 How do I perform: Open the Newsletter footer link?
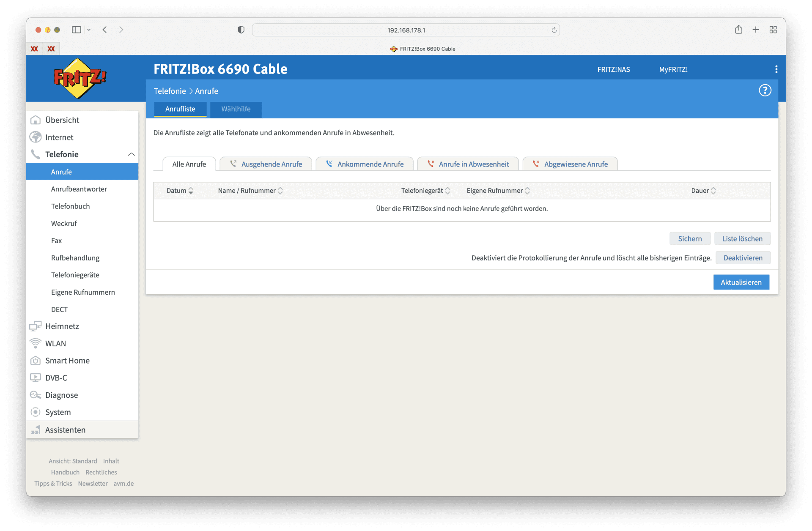[x=93, y=484]
